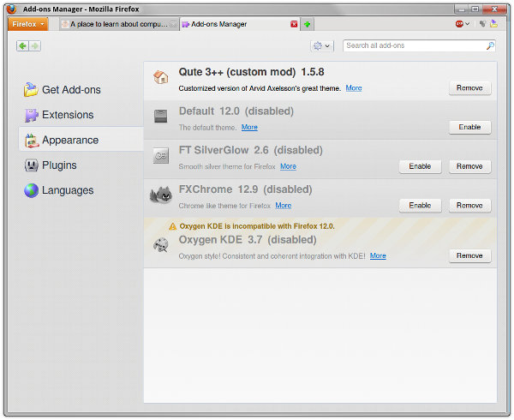This screenshot has width=514, height=420.
Task: Click the Oxygen KDE theme icon
Action: click(x=161, y=245)
